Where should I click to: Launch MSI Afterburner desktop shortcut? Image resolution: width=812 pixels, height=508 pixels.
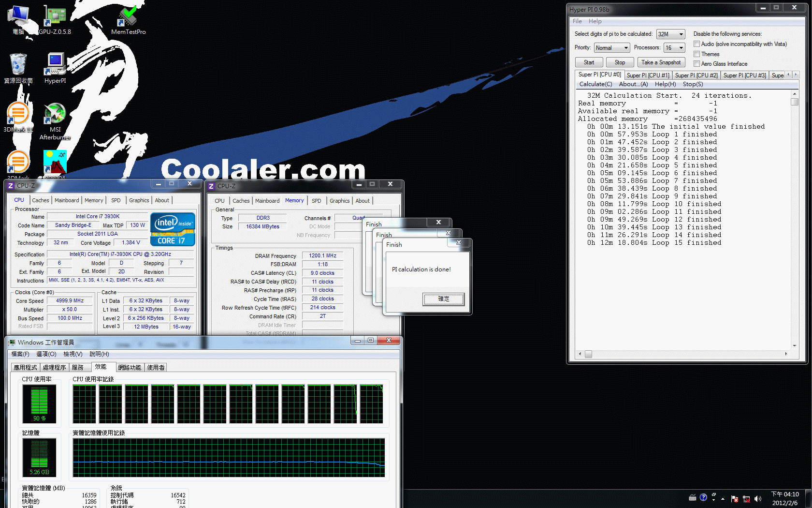pos(55,121)
